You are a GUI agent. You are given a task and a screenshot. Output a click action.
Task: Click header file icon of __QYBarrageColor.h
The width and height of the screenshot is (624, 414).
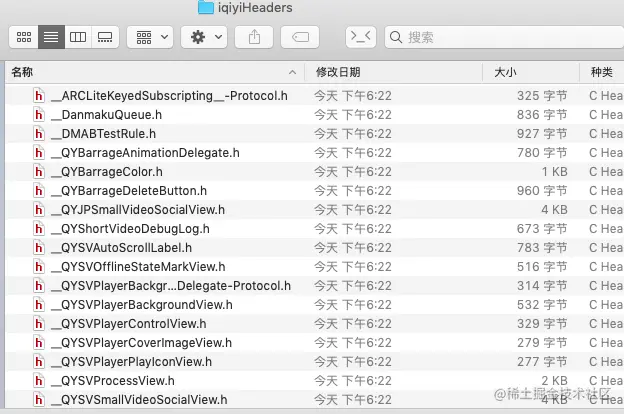click(x=39, y=172)
